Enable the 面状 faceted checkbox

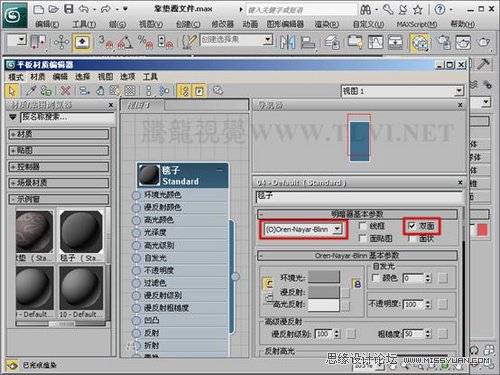[x=412, y=239]
